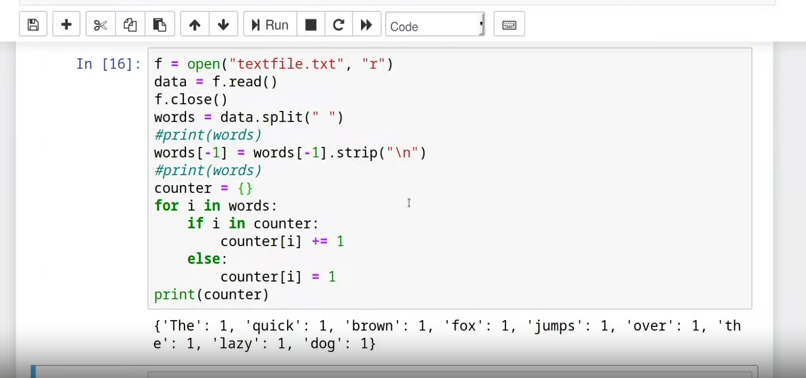Click the words = data.split(" ") line

tap(249, 117)
